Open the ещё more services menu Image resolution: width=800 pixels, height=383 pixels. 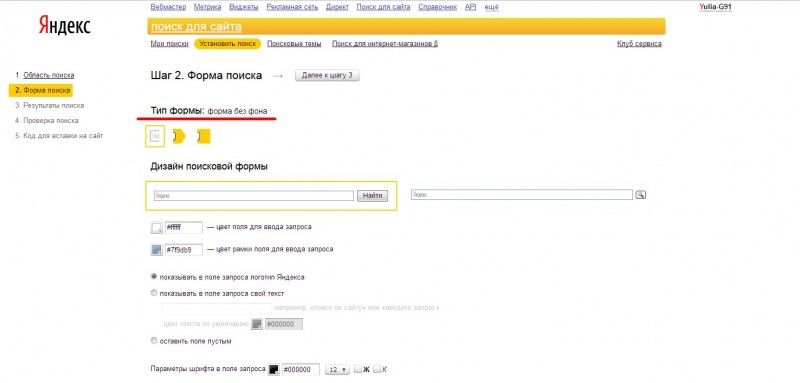491,7
